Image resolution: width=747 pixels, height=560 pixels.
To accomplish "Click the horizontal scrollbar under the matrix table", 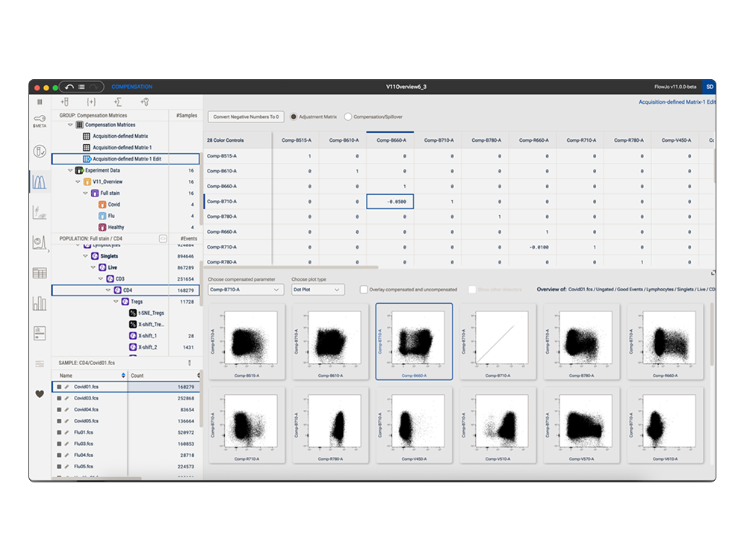I will [291, 267].
